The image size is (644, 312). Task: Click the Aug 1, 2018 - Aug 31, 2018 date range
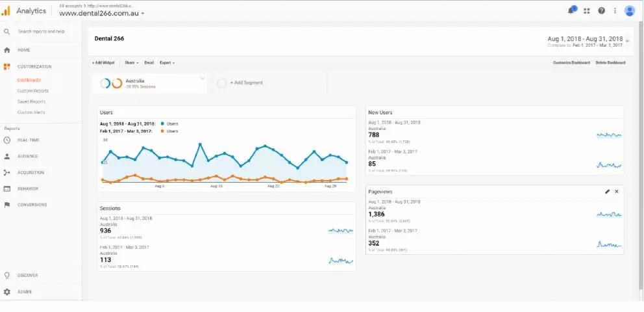coord(585,38)
